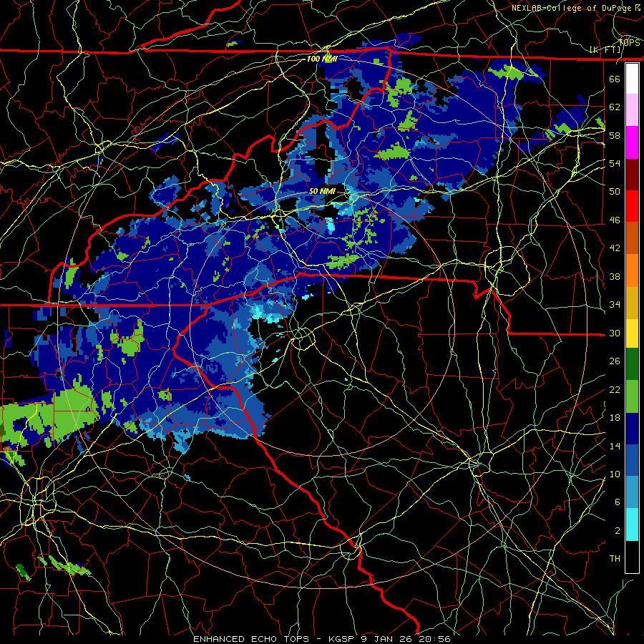Click the legend value 22

[x=615, y=389]
